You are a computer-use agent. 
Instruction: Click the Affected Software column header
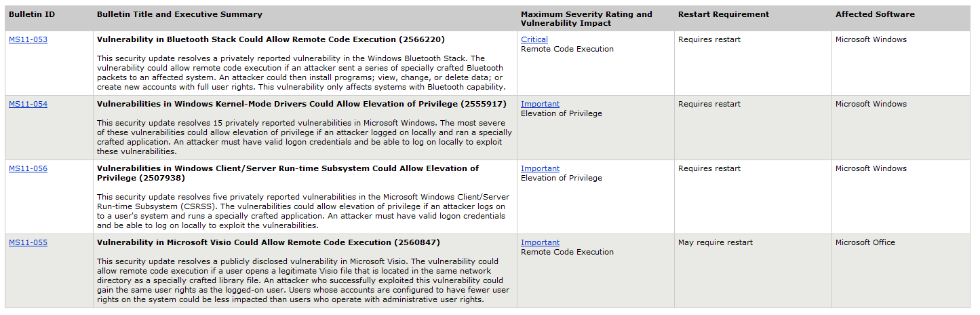tap(875, 14)
